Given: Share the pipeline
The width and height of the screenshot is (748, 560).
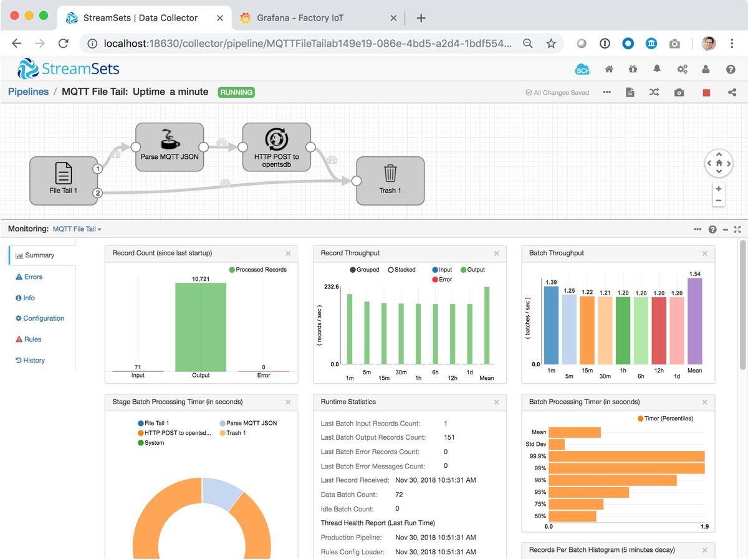Looking at the screenshot, I should (732, 92).
